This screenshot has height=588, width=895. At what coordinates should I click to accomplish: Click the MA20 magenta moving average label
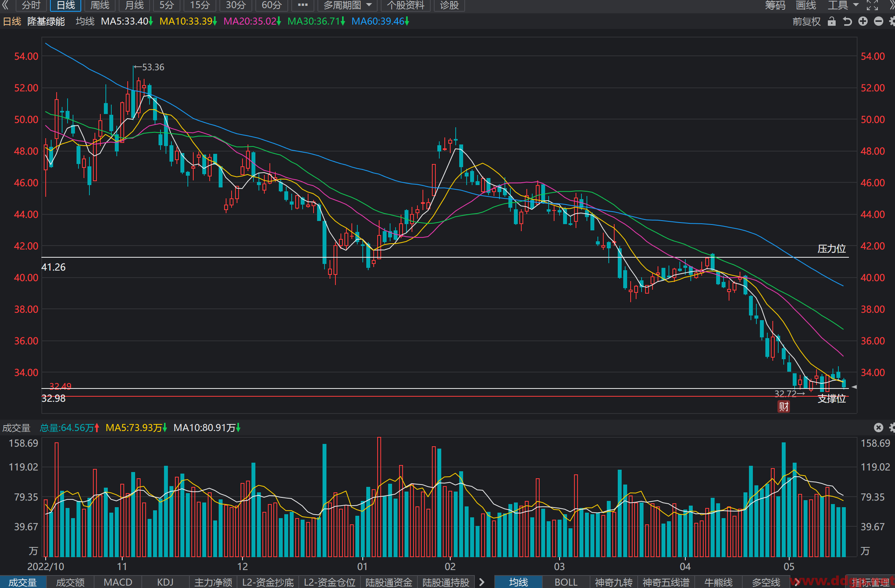tap(252, 21)
